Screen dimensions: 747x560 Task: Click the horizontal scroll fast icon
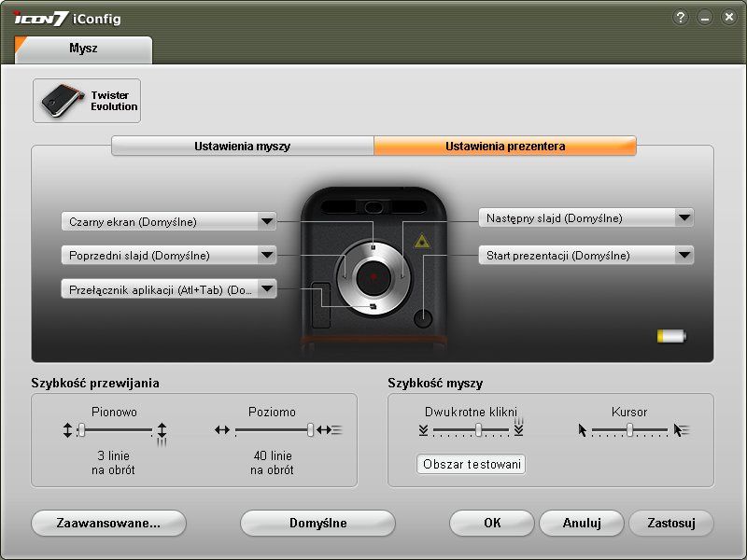click(330, 430)
